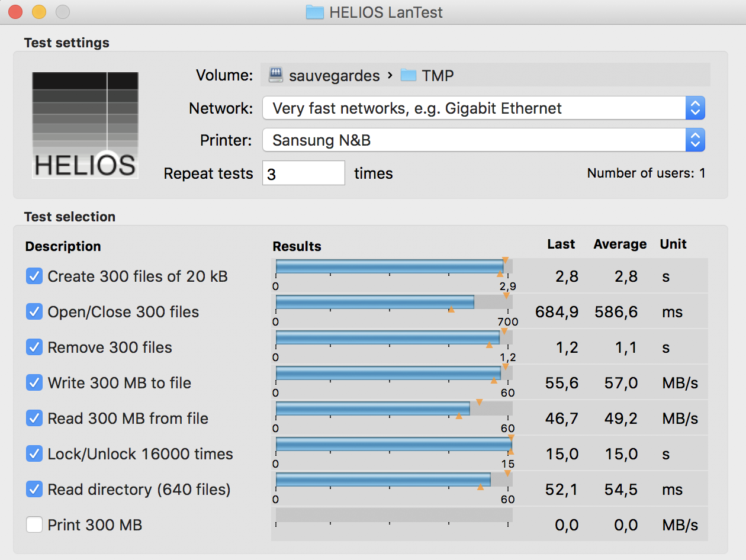
Task: Click the 'Test selection' section heading
Action: (70, 217)
